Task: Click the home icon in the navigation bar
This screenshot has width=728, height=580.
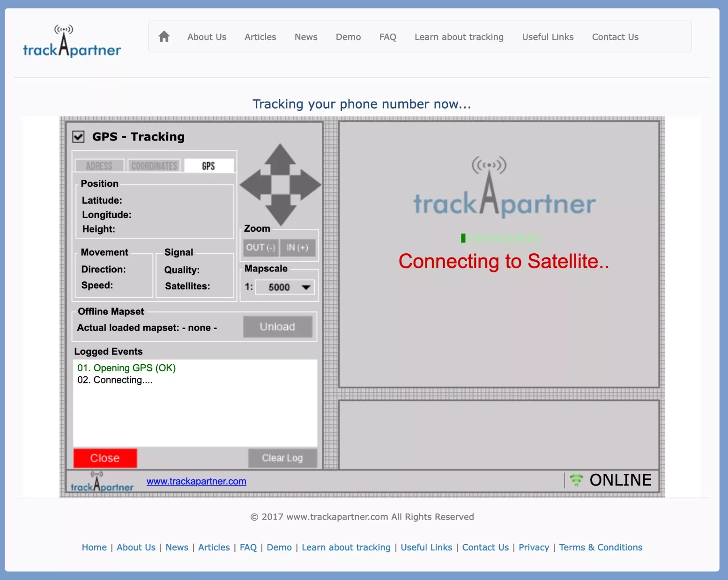Action: tap(164, 37)
